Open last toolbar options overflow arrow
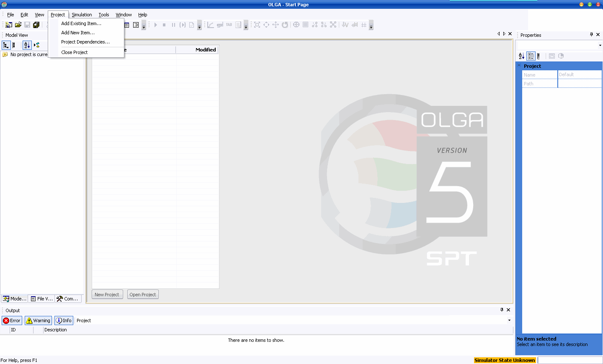Image resolution: width=603 pixels, height=364 pixels. [x=371, y=26]
